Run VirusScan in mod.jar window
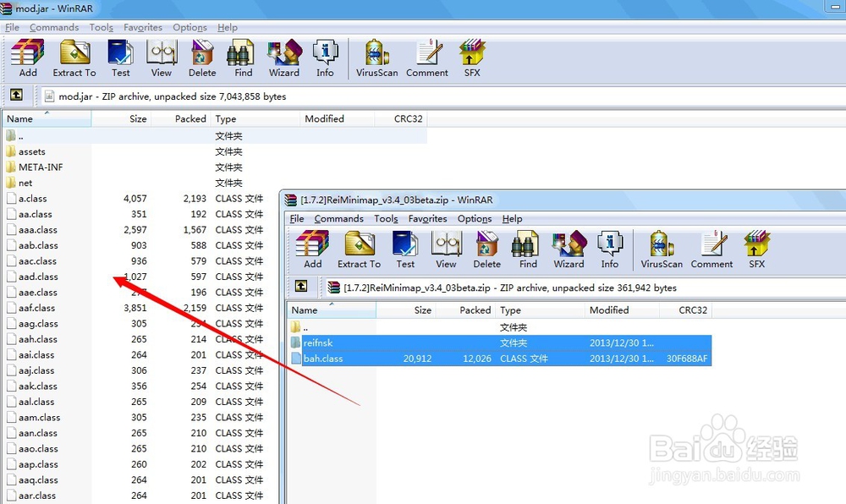 click(x=376, y=58)
